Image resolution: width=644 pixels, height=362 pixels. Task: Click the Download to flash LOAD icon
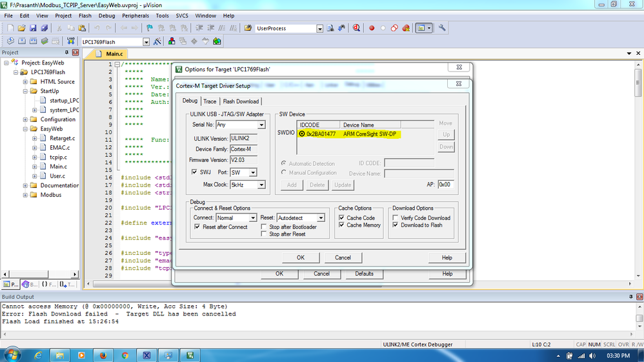point(70,41)
